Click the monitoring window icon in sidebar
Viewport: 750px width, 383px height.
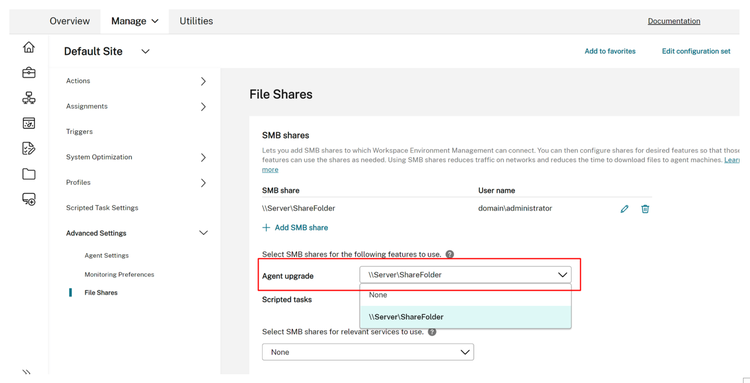[x=29, y=123]
